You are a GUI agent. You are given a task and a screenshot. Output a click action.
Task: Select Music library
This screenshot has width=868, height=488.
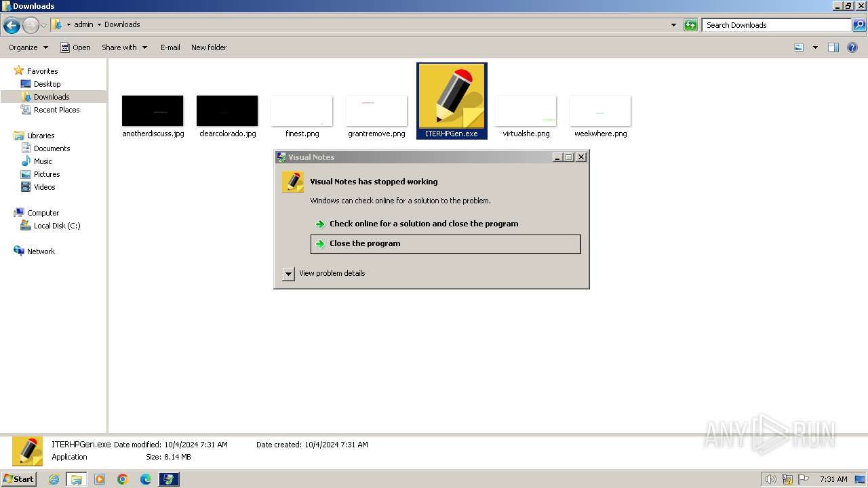(43, 161)
